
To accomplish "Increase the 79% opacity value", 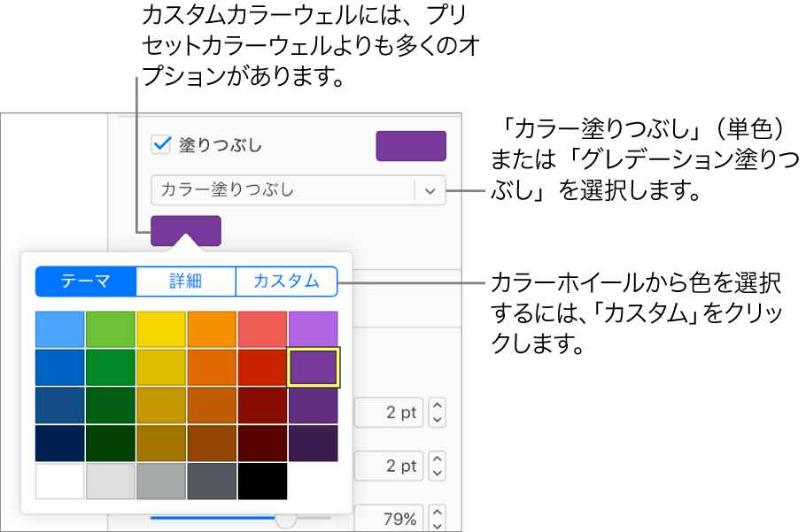I will click(437, 512).
